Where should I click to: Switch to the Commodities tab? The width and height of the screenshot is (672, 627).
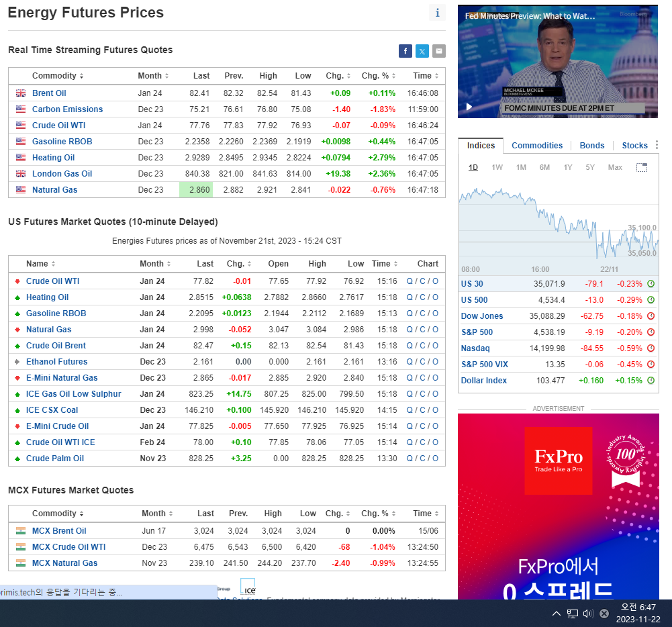537,145
